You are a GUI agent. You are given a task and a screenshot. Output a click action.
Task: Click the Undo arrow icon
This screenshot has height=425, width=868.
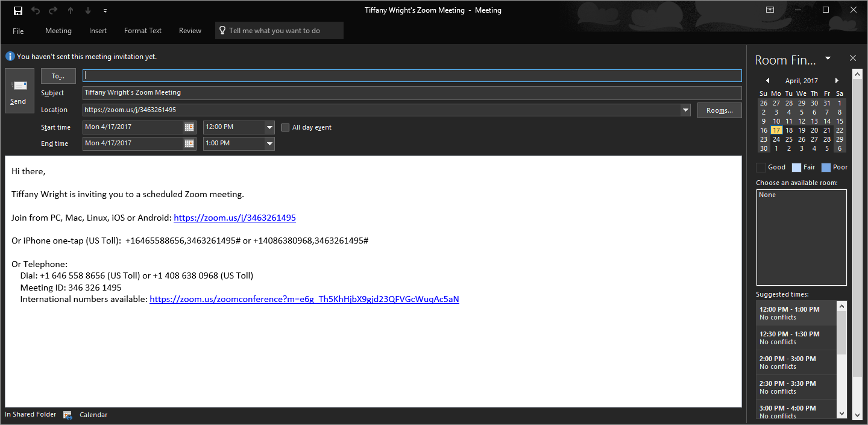pos(36,10)
